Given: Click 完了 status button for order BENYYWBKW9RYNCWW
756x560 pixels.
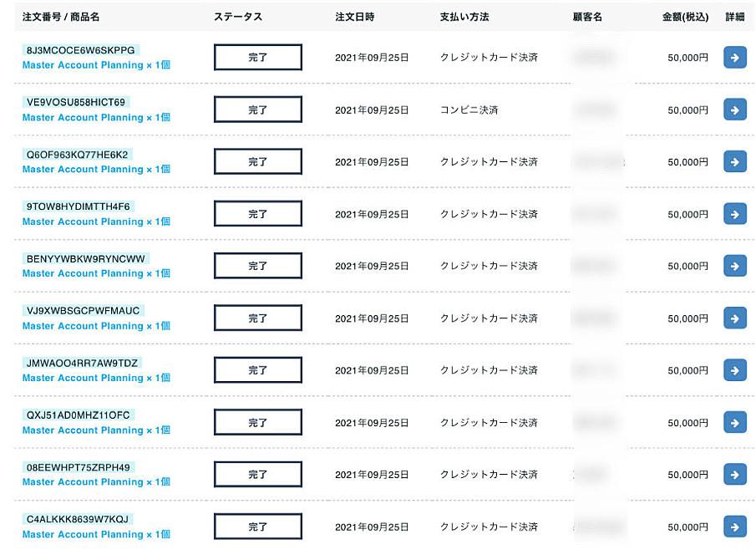Looking at the screenshot, I should coord(258,266).
